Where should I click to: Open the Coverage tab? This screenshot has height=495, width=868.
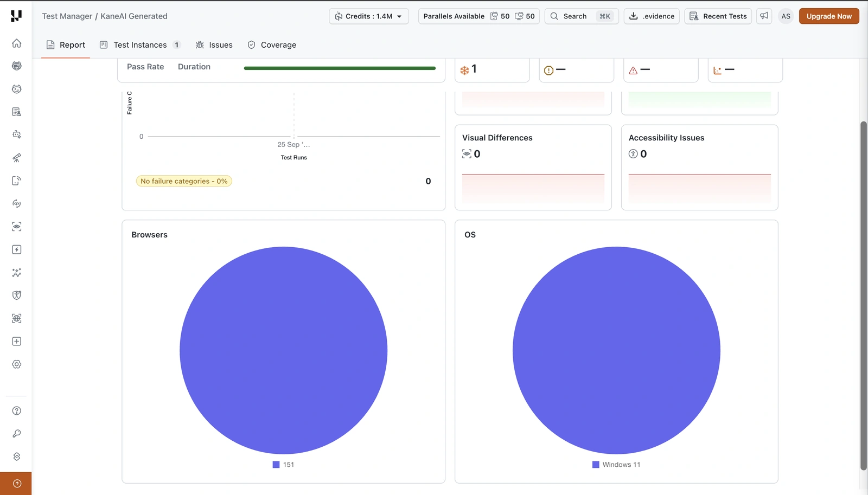point(272,45)
